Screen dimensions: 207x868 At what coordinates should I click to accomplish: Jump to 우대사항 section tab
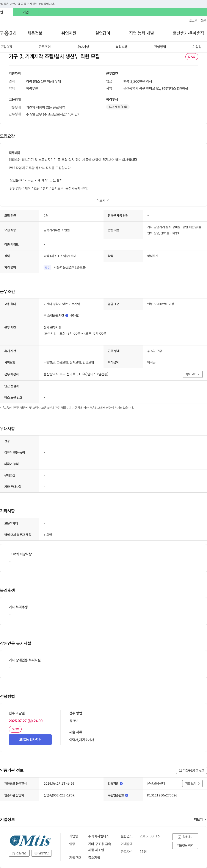[x=83, y=47]
